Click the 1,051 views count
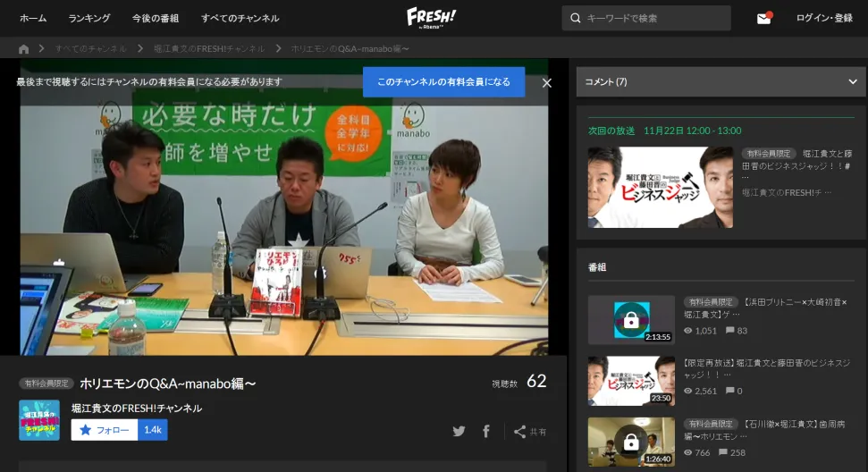This screenshot has height=472, width=868. (700, 331)
